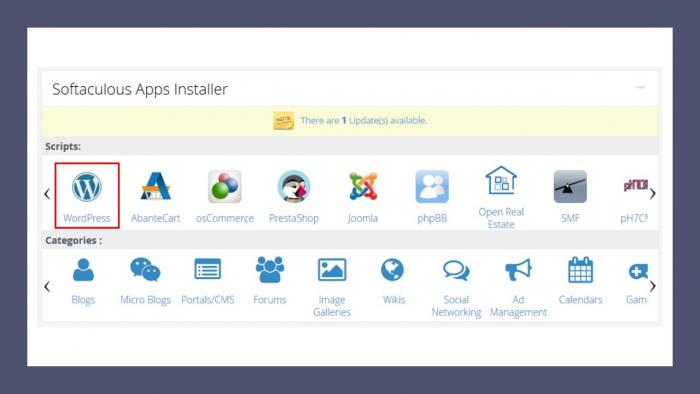Show more categories with right arrow
The image size is (700, 394).
[653, 286]
